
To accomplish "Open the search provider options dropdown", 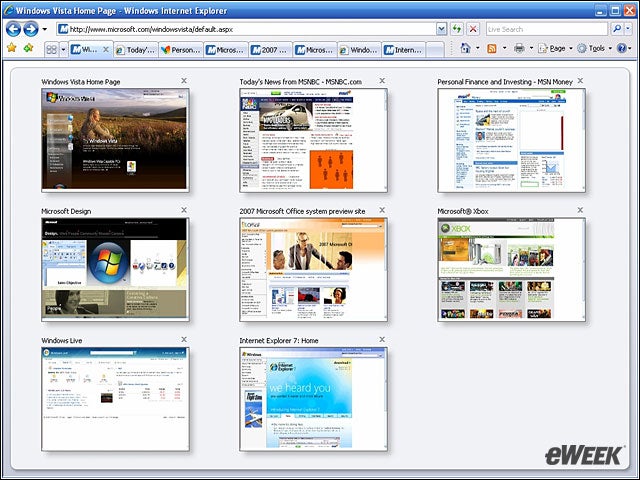I will pos(628,29).
